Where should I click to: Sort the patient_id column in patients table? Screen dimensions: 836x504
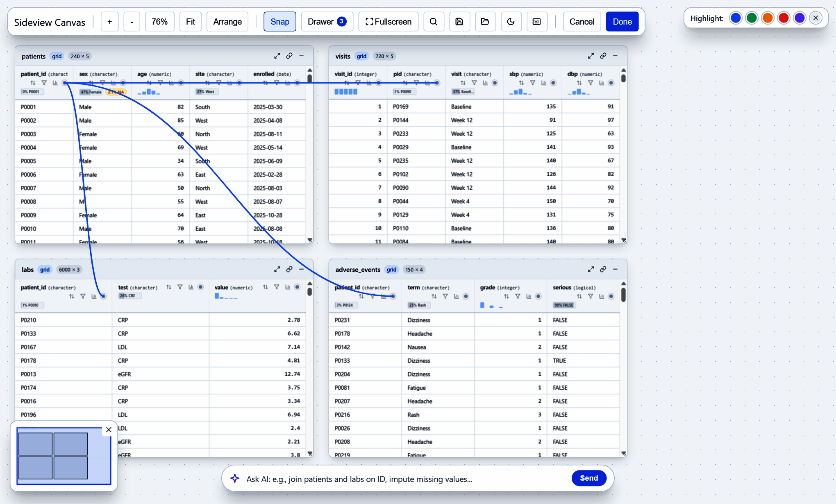pyautogui.click(x=33, y=83)
